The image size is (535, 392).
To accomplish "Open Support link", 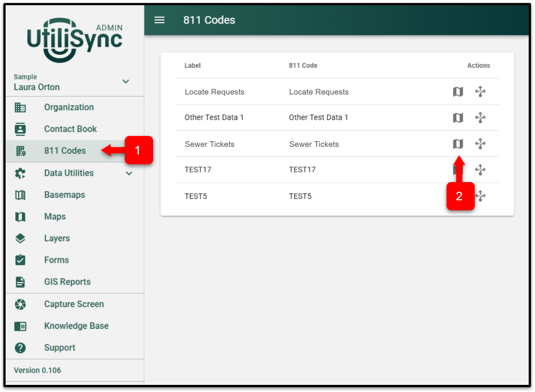I will [x=60, y=348].
